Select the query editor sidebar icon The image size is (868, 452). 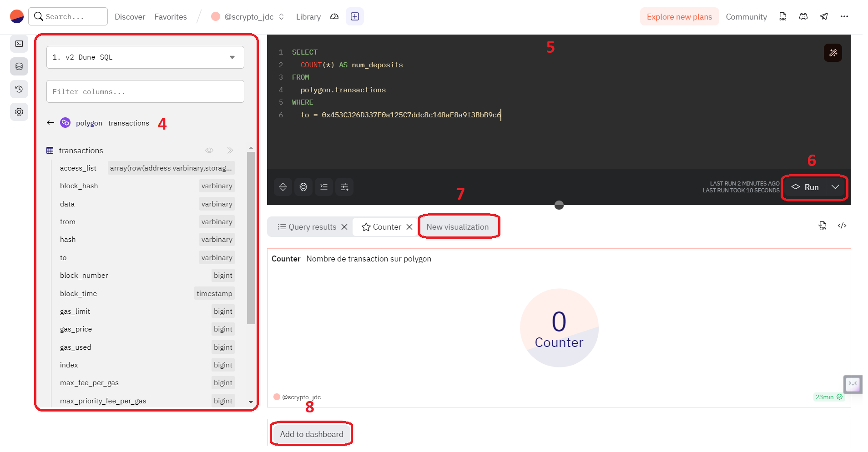[19, 44]
